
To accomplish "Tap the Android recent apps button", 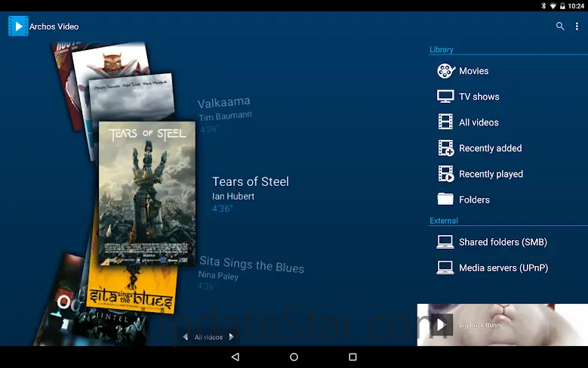I will (x=352, y=357).
